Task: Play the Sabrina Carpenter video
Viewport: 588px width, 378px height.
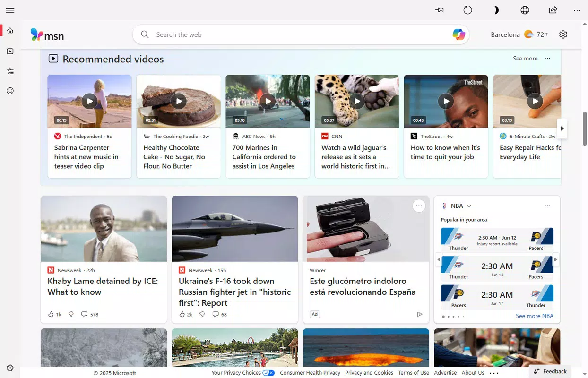Action: pos(89,101)
